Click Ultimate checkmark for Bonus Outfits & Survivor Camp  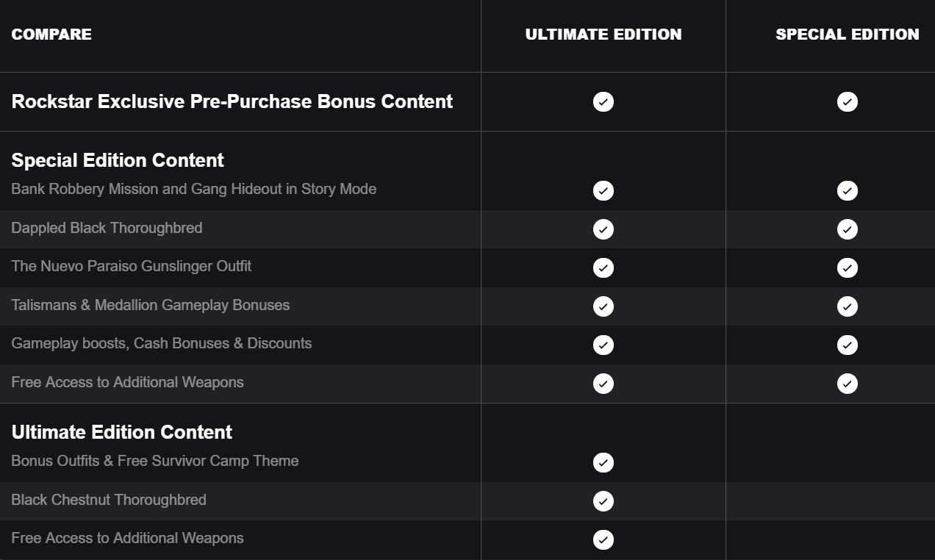(x=603, y=462)
